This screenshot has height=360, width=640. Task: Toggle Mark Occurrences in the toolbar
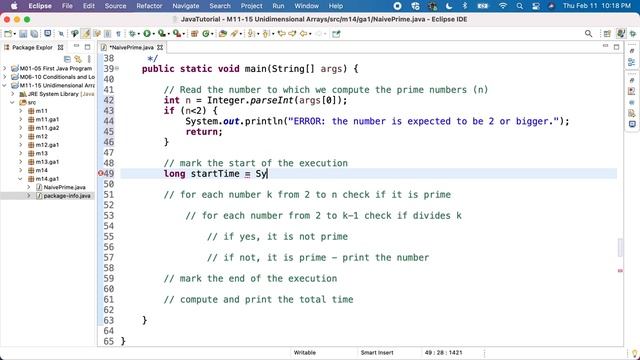86,34
